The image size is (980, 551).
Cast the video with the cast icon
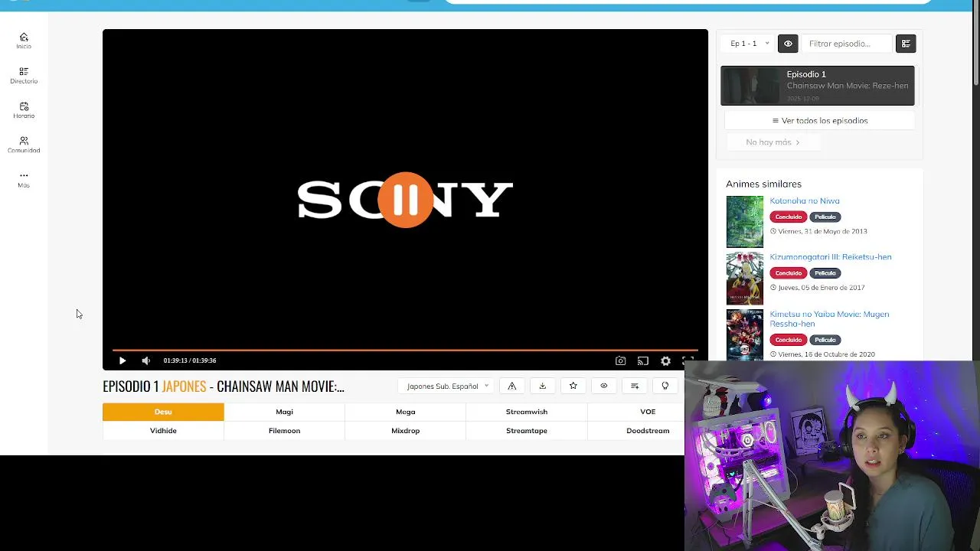click(x=643, y=360)
